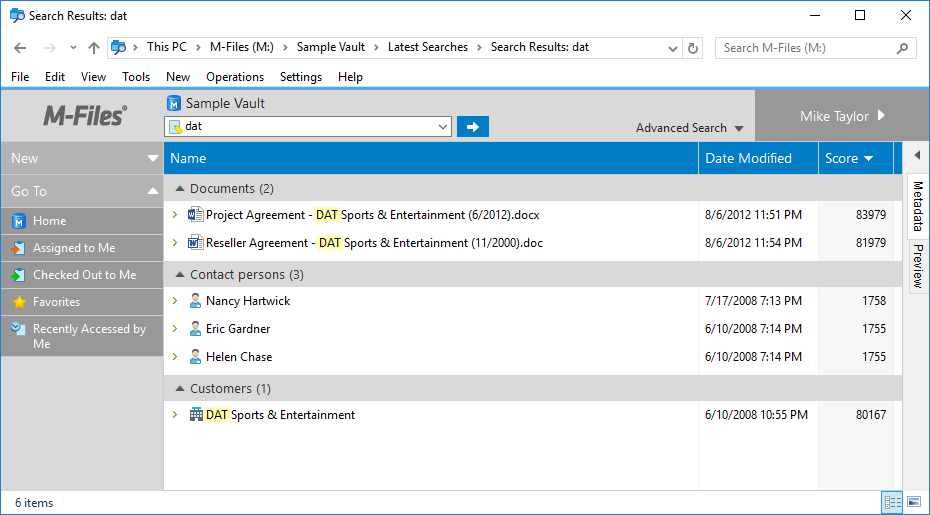Viewport: 930px width, 515px height.
Task: Collapse the Go To section
Action: pyautogui.click(x=153, y=191)
